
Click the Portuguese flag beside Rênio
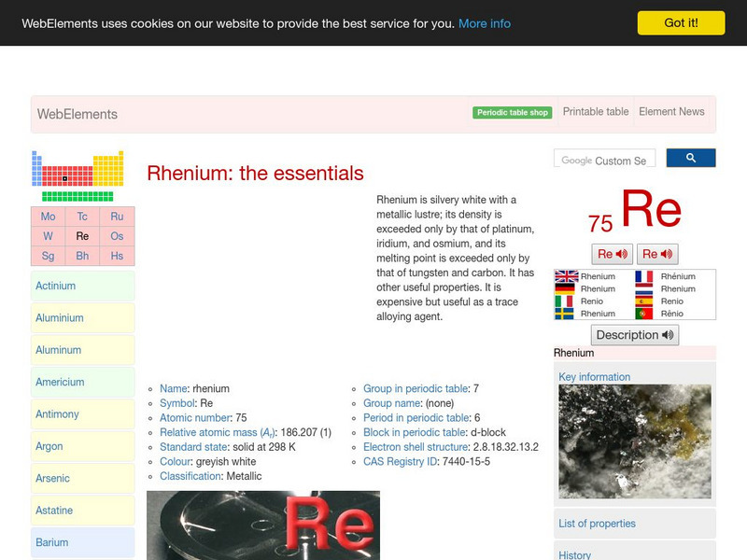[x=646, y=313]
